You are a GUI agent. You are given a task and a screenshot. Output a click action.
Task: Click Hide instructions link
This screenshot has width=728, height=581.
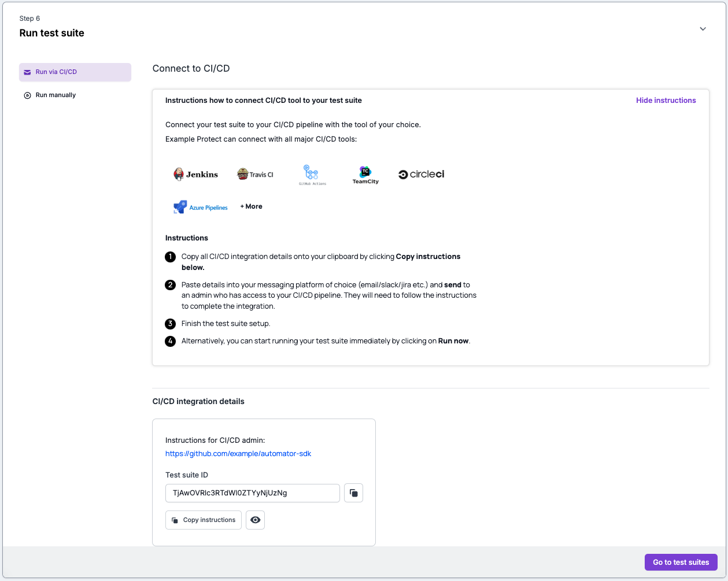666,100
